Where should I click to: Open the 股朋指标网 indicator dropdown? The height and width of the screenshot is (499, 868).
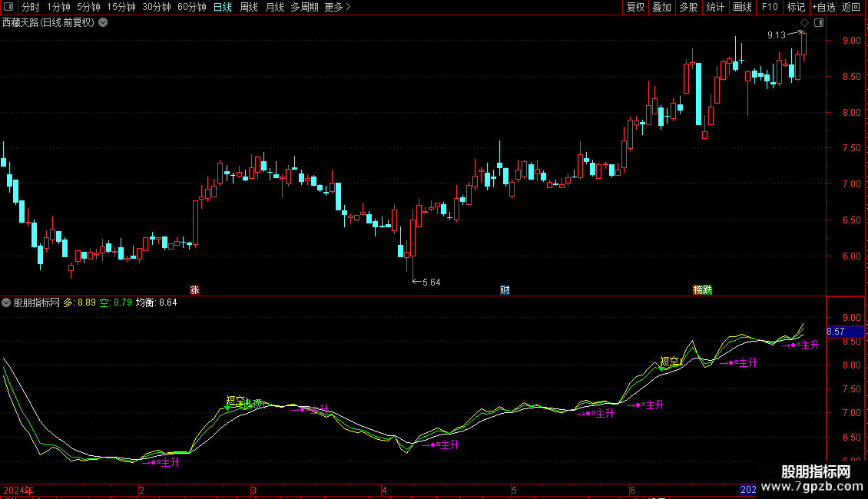pyautogui.click(x=6, y=302)
